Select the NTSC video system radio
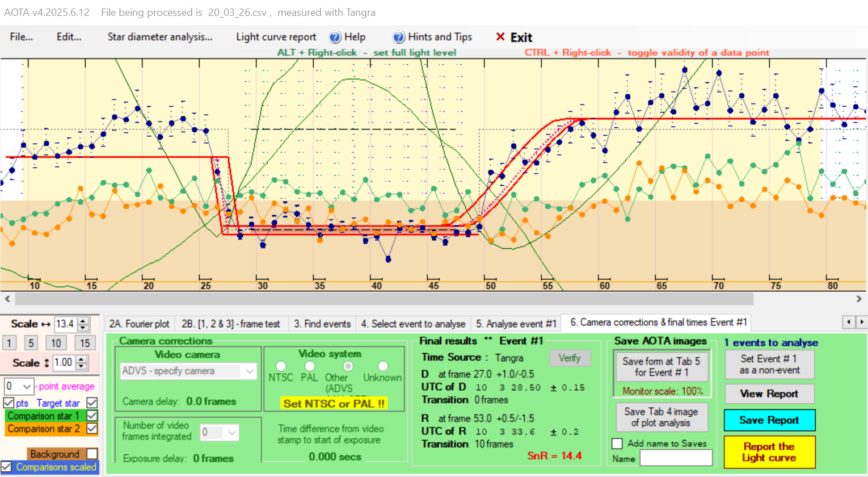This screenshot has height=477, width=868. click(x=280, y=366)
